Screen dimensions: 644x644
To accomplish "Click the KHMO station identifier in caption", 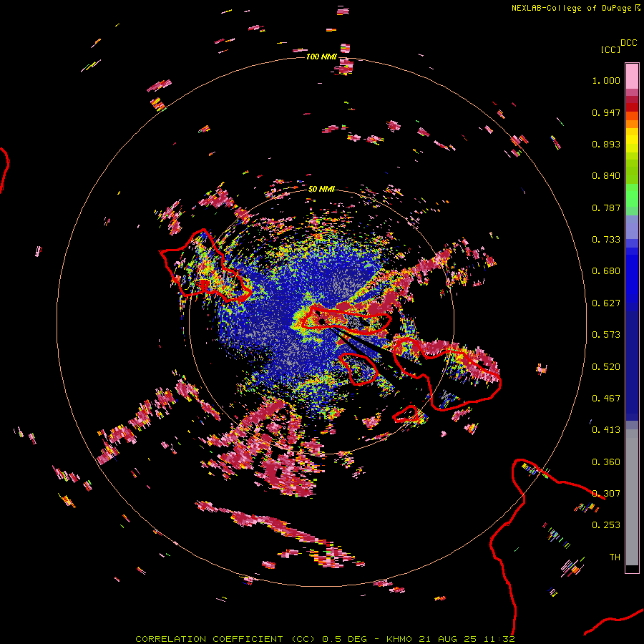I will (x=399, y=639).
